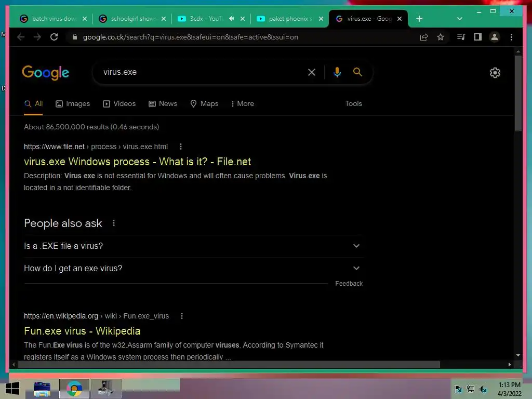Switch to Maps results

click(x=204, y=104)
